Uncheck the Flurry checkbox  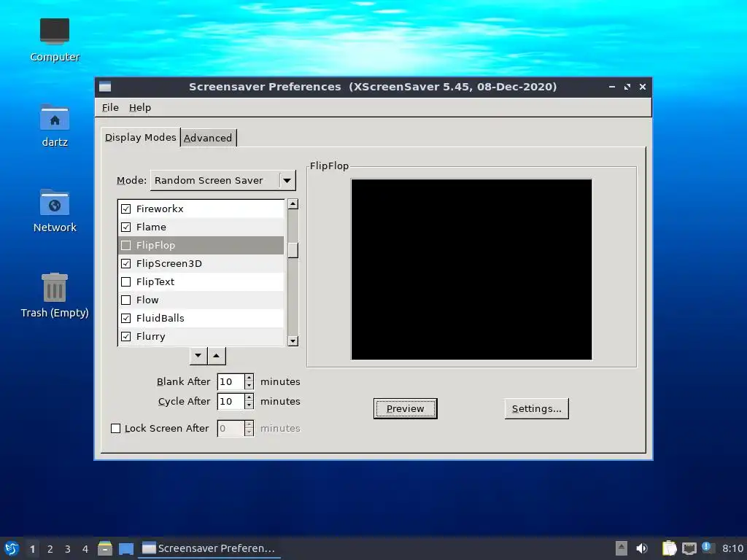point(125,337)
